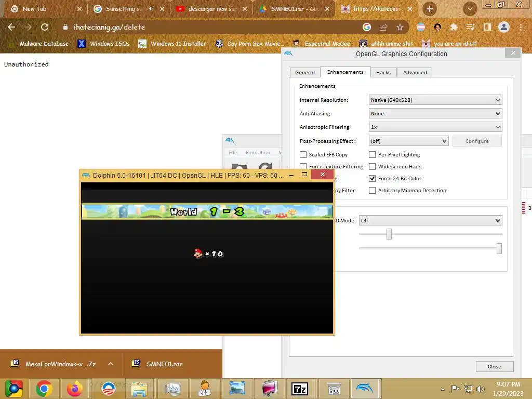Click the Configure post-processing button
This screenshot has width=532, height=399.
pyautogui.click(x=477, y=141)
